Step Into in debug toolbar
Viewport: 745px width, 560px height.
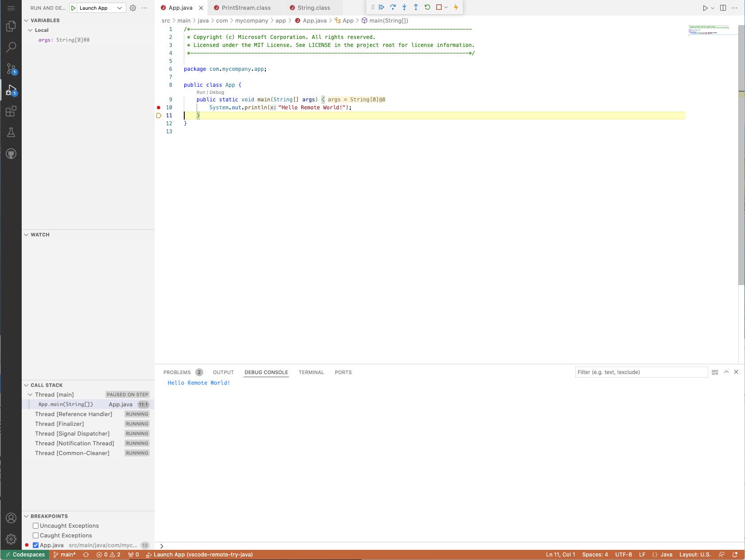(404, 7)
